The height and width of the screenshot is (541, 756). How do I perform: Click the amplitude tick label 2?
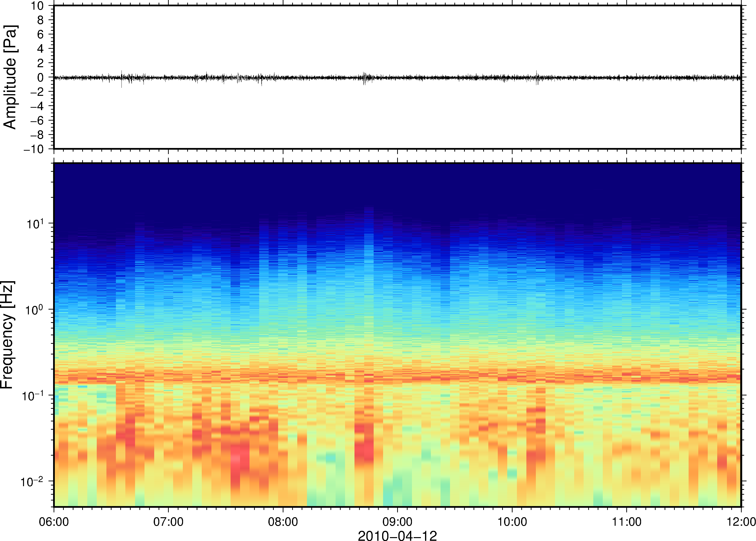point(40,63)
